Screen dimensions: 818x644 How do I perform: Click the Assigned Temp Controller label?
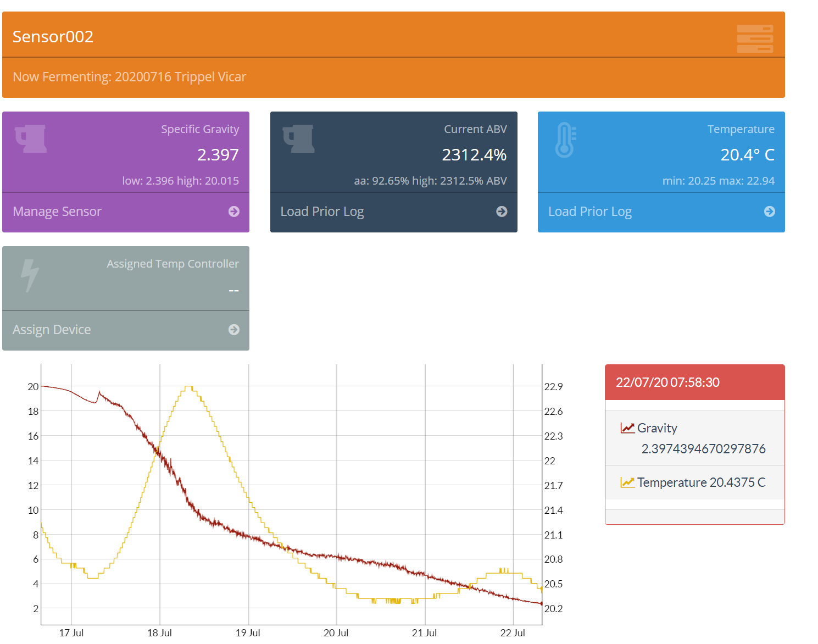pos(173,264)
